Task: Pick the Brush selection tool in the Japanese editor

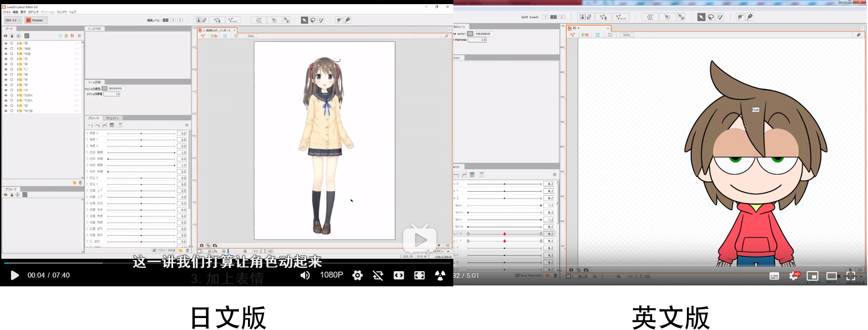Action: pos(321,20)
